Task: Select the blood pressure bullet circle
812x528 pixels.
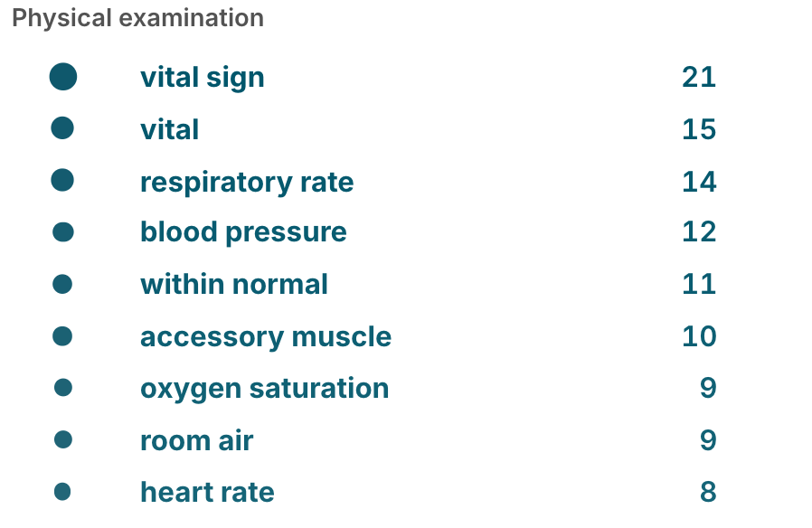Action: (x=63, y=232)
